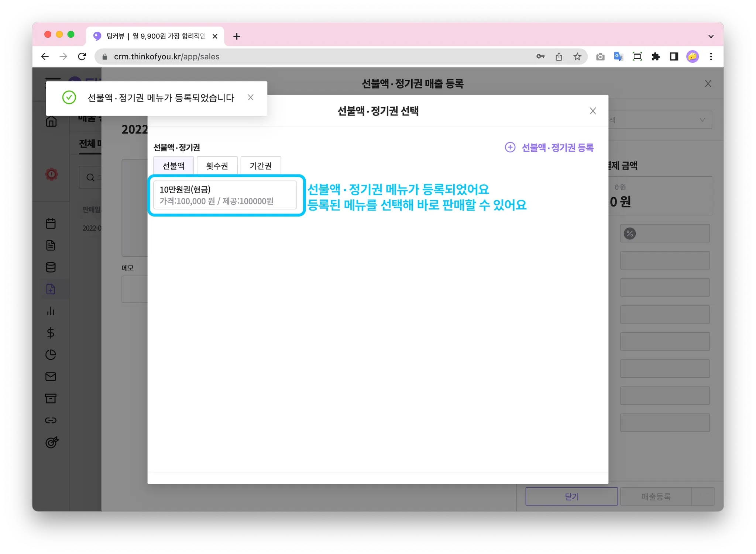The height and width of the screenshot is (554, 756).
Task: Open the browser tab list chevron
Action: 711,36
